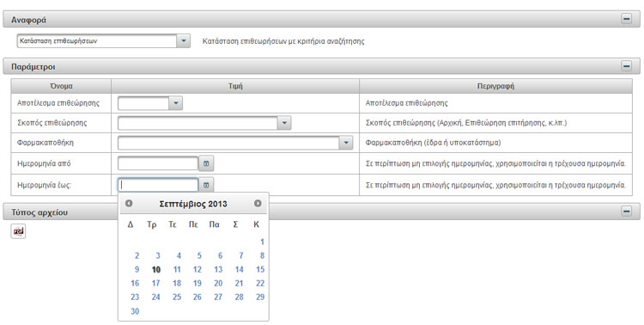Click the Παράμετροι panel title

[x=33, y=67]
